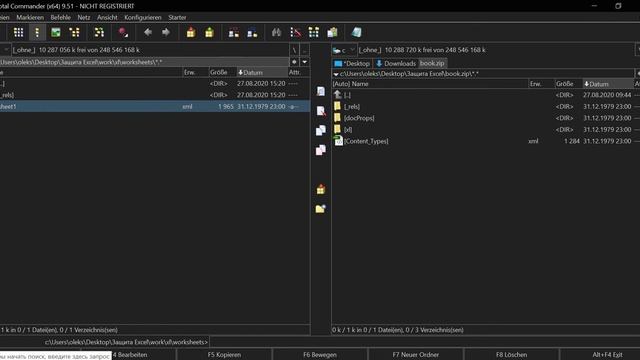This screenshot has width=640, height=360.
Task: Sort left panel by Größe column
Action: click(222, 72)
